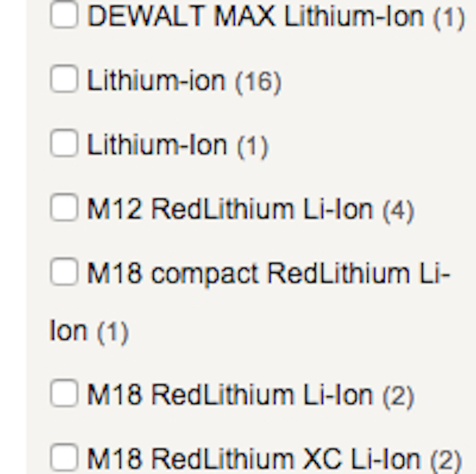Toggle the M18 compact RedLithium checkbox
476x474 pixels.
pos(64,272)
